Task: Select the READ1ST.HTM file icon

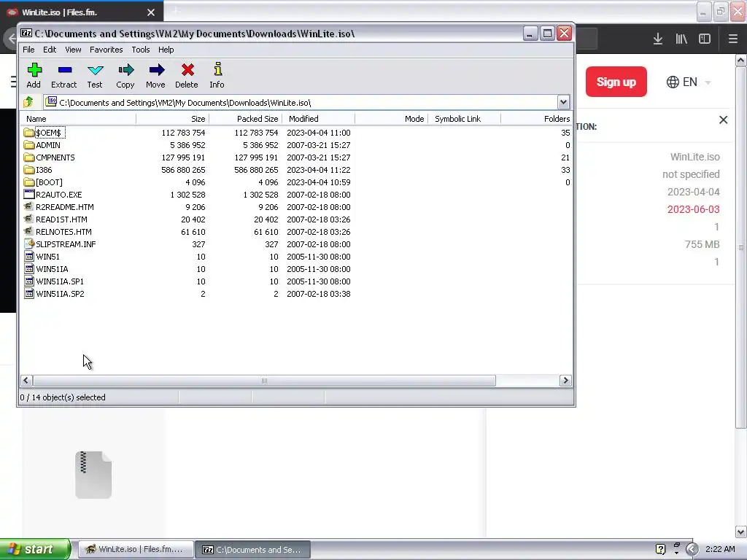Action: [x=28, y=219]
